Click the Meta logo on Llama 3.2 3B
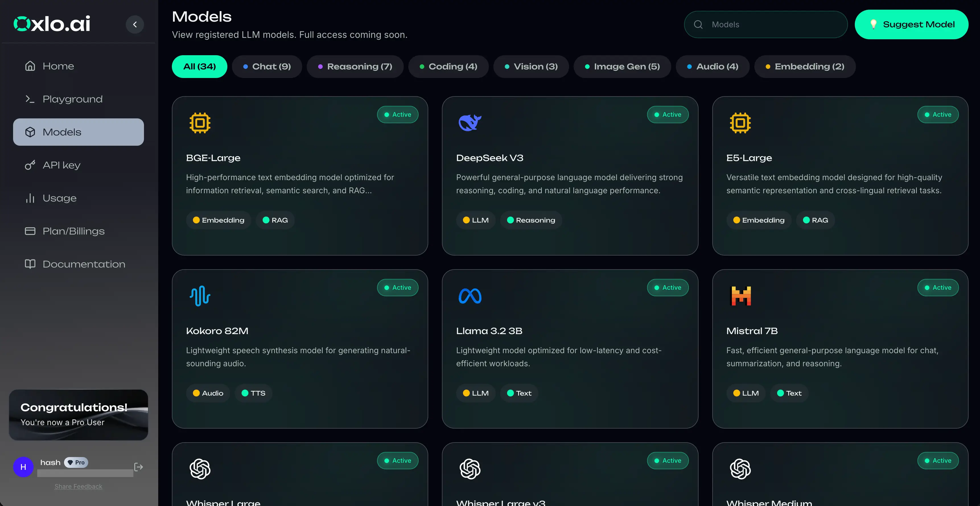The height and width of the screenshot is (506, 980). click(470, 296)
